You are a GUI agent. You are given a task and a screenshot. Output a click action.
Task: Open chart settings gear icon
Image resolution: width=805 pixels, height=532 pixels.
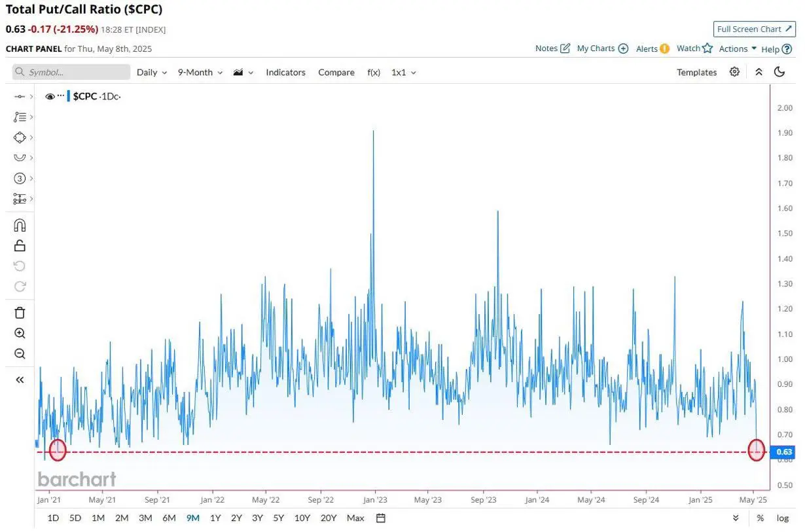tap(735, 72)
